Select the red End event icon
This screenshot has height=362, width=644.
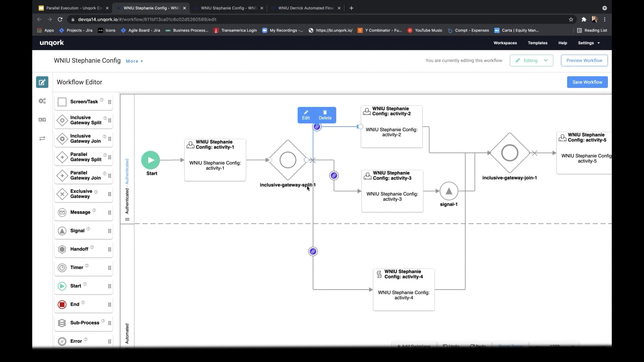tap(62, 304)
